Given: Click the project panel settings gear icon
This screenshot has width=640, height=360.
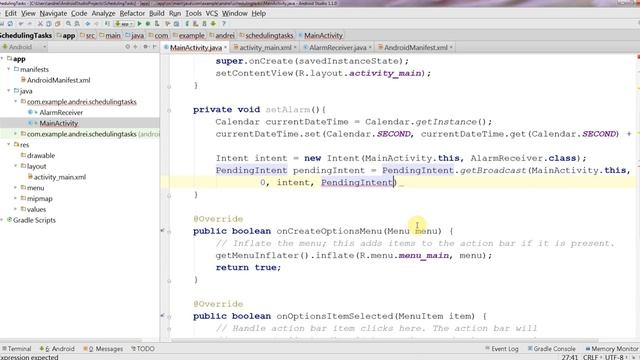Looking at the screenshot, I should 145,47.
